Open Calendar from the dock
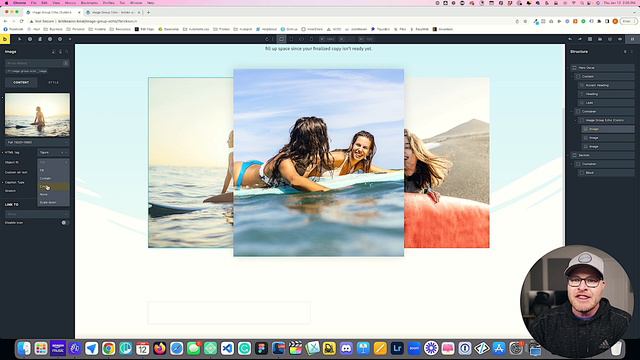The width and height of the screenshot is (640, 360). pos(142,348)
